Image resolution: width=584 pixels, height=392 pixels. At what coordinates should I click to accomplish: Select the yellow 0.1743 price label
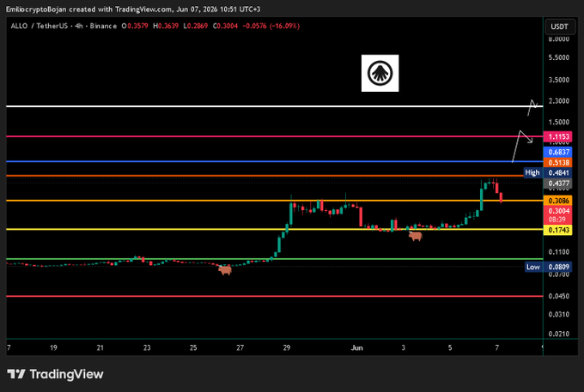tap(558, 230)
